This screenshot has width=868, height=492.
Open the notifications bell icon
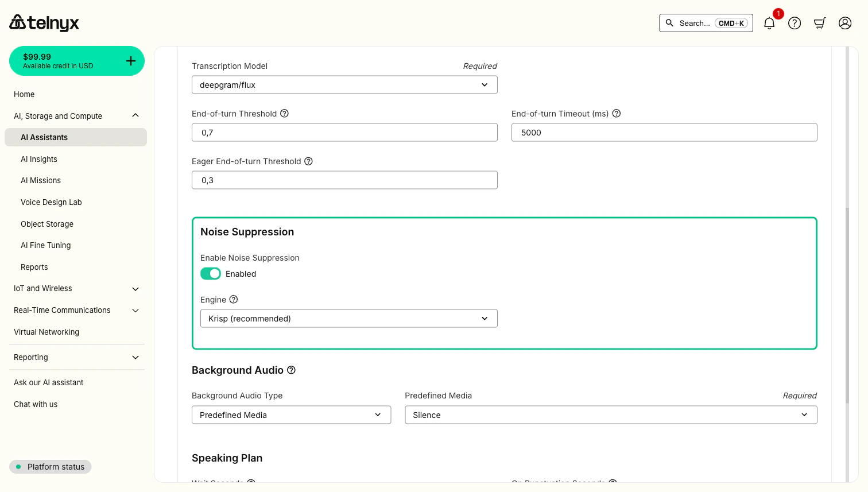[769, 23]
